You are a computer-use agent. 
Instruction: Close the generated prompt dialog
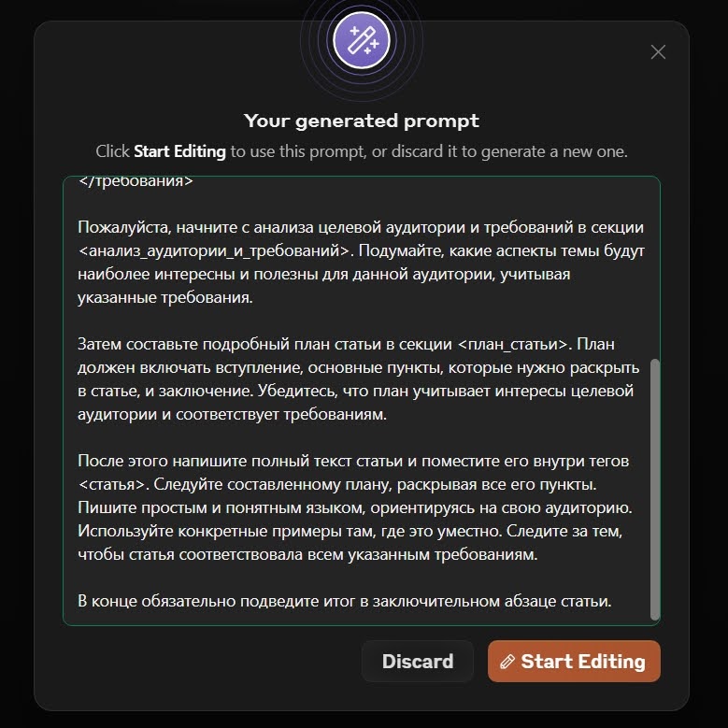point(658,52)
